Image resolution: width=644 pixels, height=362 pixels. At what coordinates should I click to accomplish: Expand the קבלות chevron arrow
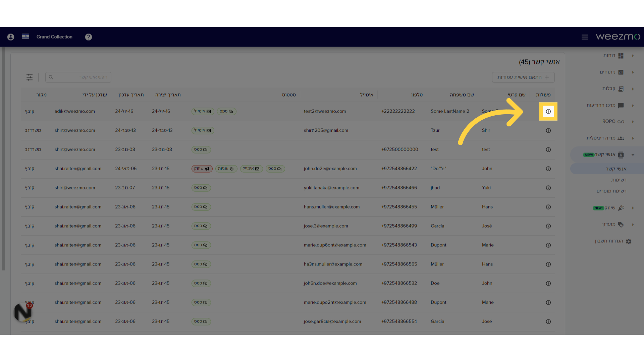tap(633, 89)
